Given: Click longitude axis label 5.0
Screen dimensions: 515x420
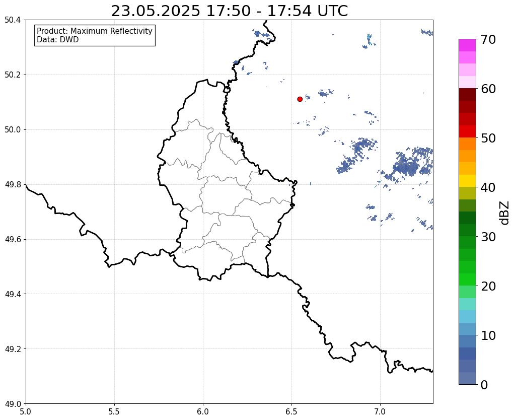Looking at the screenshot, I should 26,411.
